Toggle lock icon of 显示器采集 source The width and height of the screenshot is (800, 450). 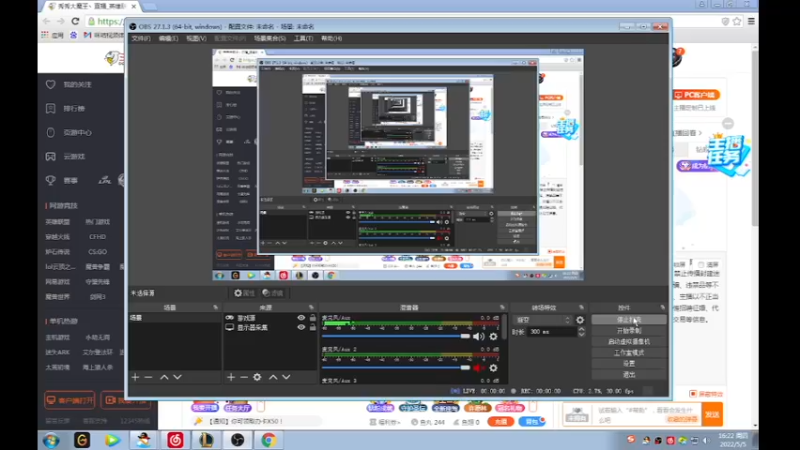coord(312,327)
